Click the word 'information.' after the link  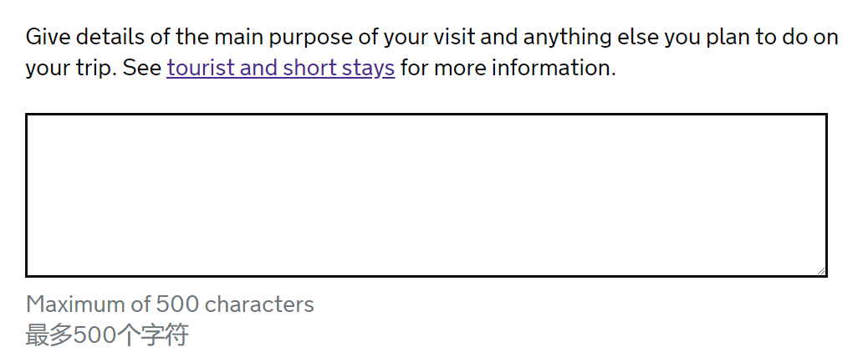(554, 68)
